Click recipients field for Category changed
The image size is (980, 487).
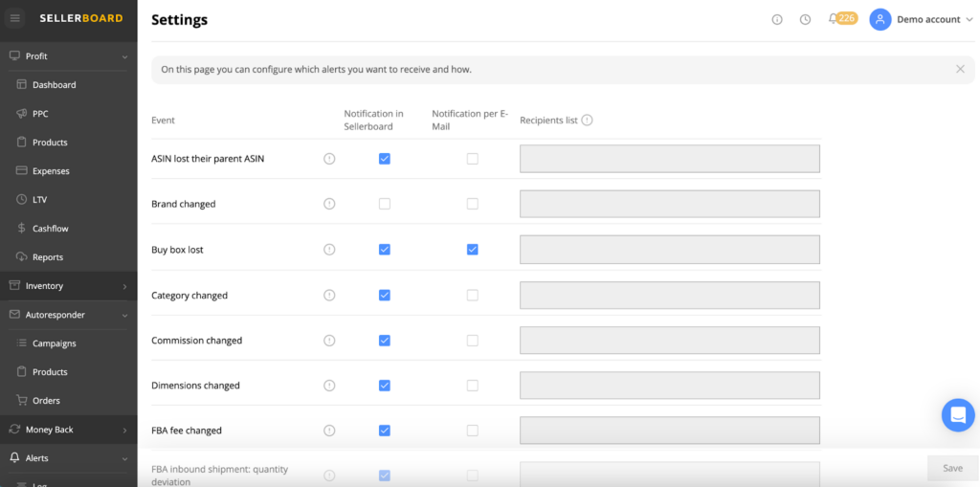pyautogui.click(x=669, y=295)
